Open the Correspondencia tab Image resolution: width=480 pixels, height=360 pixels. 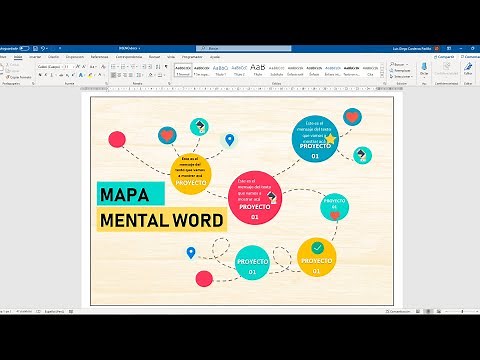(x=129, y=57)
